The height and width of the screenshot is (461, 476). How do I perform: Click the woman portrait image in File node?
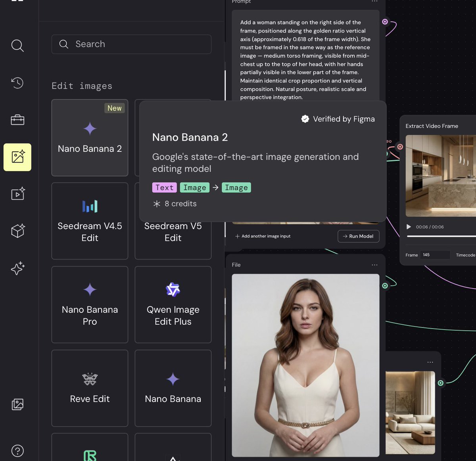tap(305, 365)
